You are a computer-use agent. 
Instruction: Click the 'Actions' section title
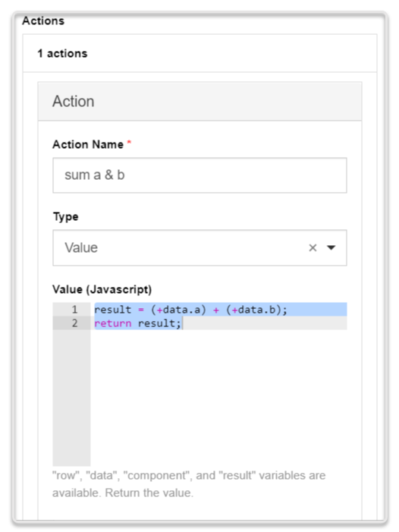(x=43, y=21)
